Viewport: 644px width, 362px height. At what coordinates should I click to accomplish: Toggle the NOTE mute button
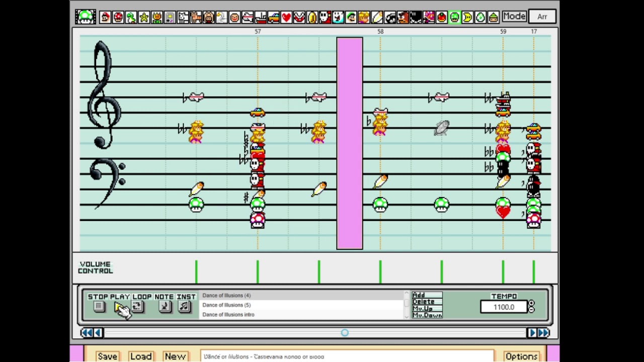click(x=164, y=307)
